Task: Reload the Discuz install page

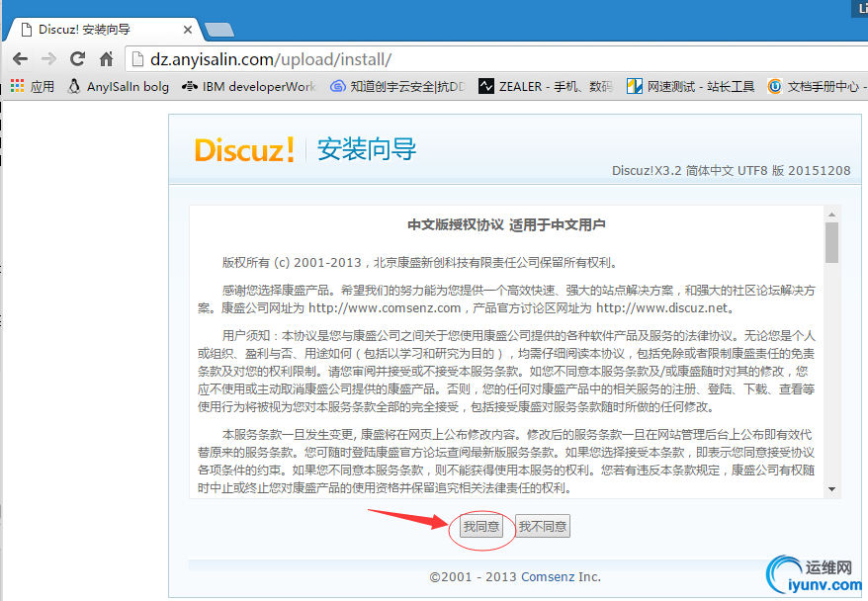Action: [x=77, y=58]
